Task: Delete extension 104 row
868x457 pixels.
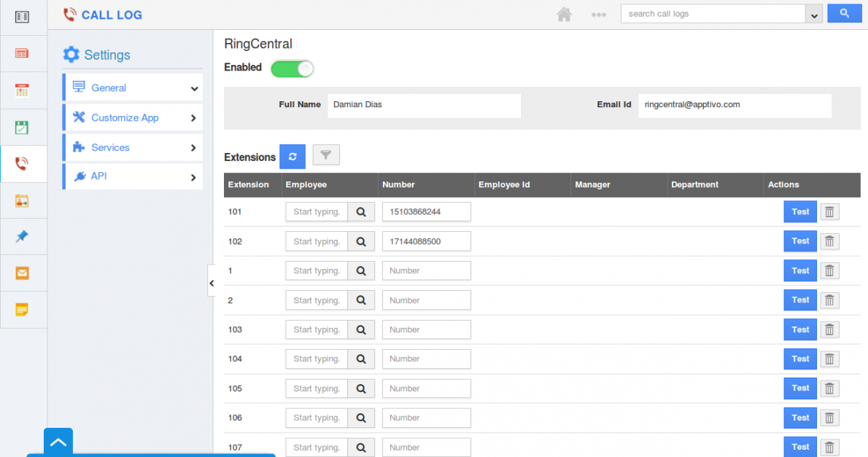Action: (829, 359)
